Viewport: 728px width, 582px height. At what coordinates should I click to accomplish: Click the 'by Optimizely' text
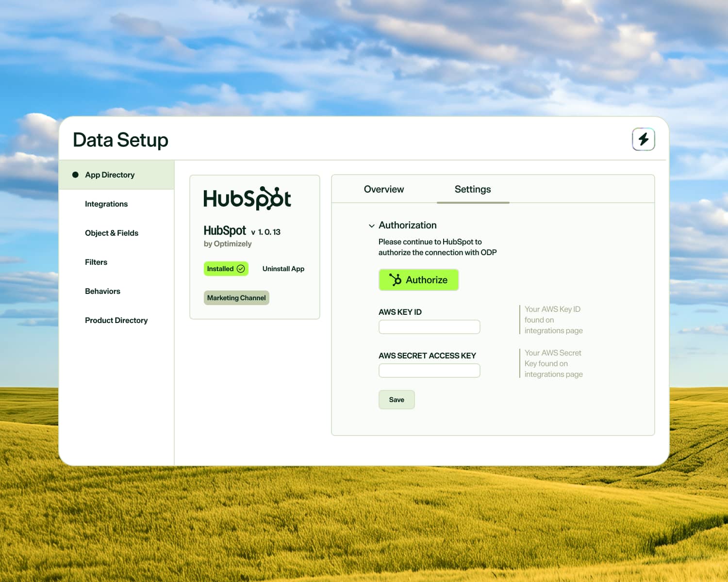click(x=228, y=243)
